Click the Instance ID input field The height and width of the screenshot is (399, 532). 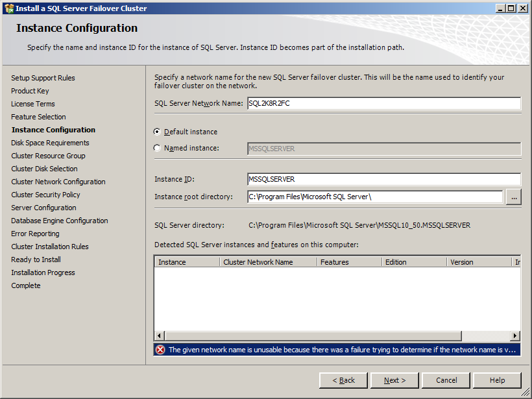point(384,179)
